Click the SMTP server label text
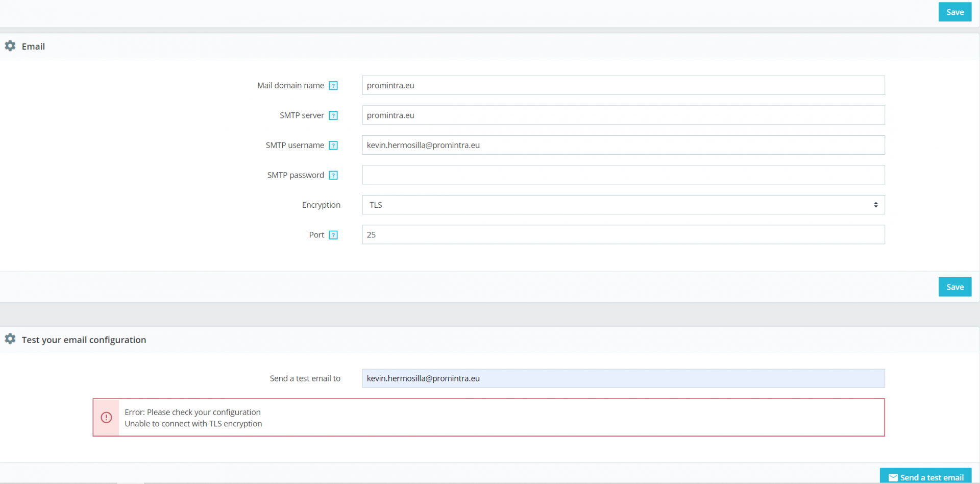This screenshot has height=484, width=980. pyautogui.click(x=302, y=115)
